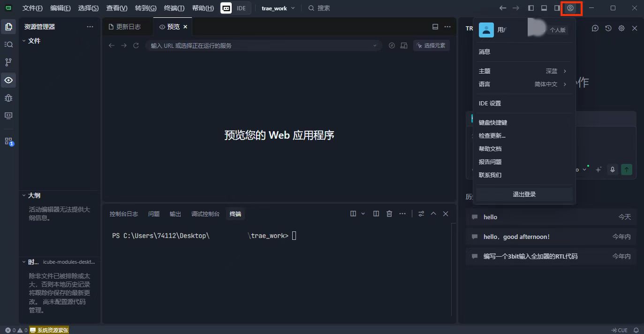644x334 pixels.
Task: Switch to the chat bot mode button
Action: pyautogui.click(x=226, y=8)
